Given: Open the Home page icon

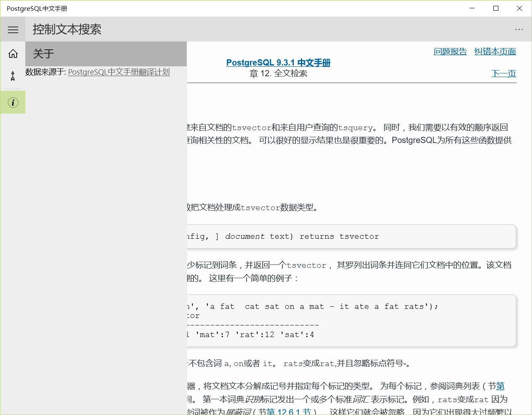Looking at the screenshot, I should click(x=13, y=53).
